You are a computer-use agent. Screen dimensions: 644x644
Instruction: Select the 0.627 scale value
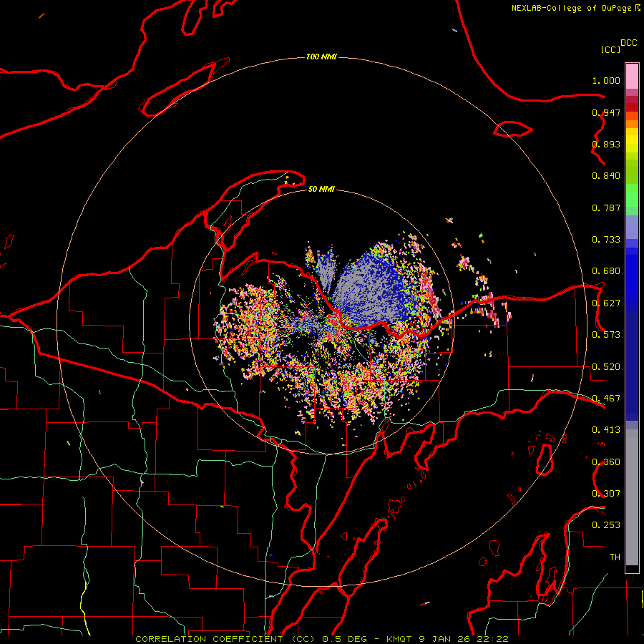click(x=606, y=303)
